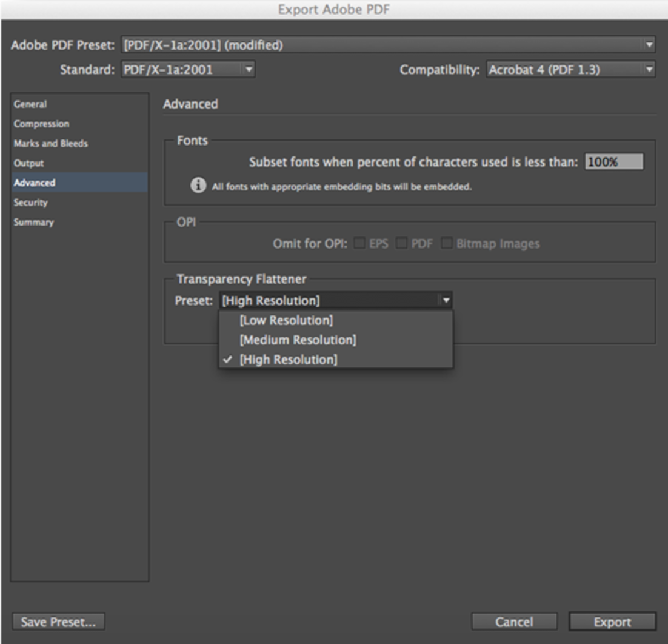Switch to the Security section
668x644 pixels.
tap(79, 202)
